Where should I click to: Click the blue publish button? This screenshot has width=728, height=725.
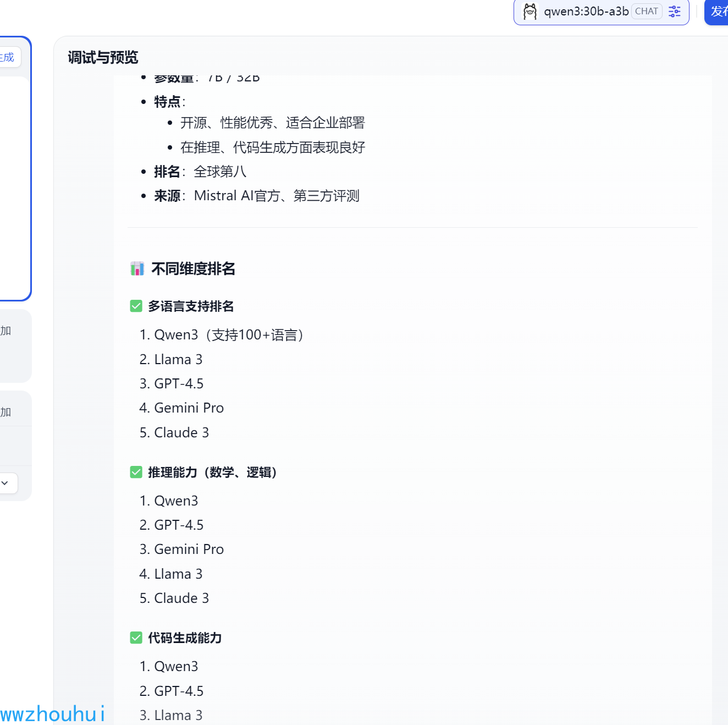coord(717,12)
